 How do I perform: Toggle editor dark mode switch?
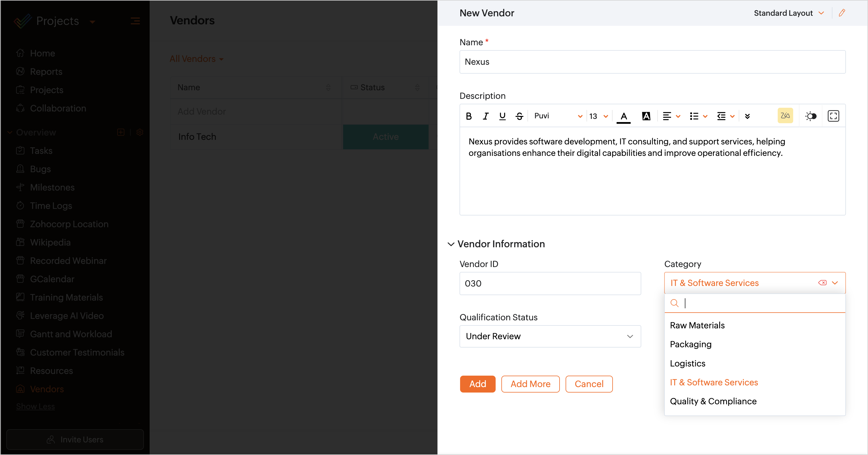810,116
